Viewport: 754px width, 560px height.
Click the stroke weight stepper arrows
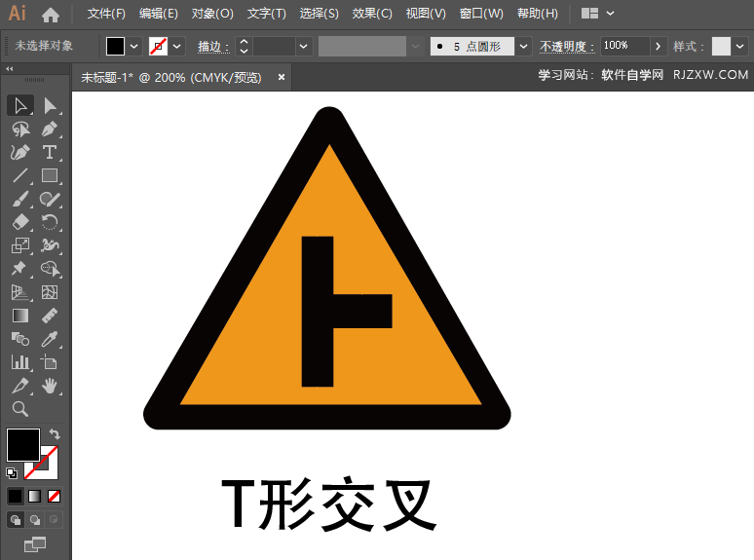[244, 47]
